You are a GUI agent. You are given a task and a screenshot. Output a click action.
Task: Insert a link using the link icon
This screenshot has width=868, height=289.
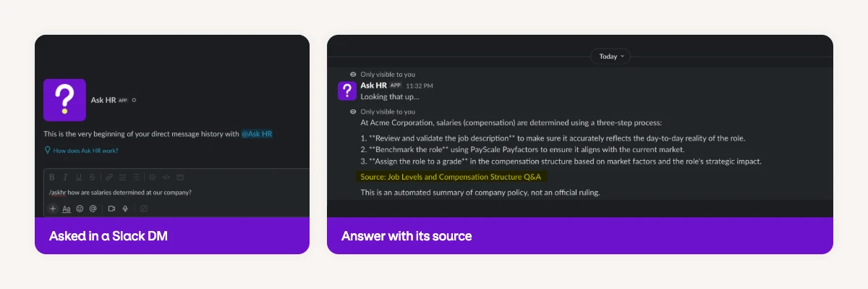[x=109, y=177]
